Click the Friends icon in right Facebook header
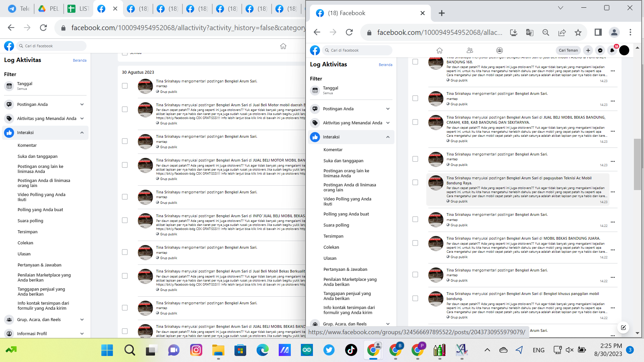 470,50
